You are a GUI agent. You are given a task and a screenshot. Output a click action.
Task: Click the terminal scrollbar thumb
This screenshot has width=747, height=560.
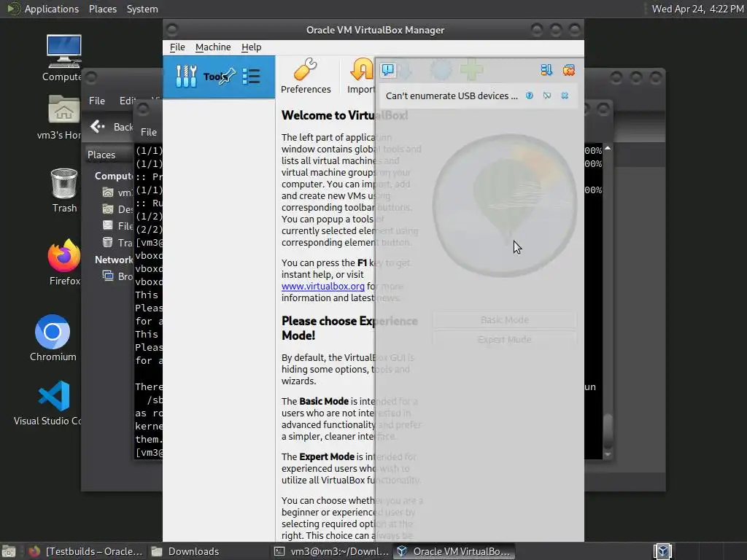tap(608, 431)
